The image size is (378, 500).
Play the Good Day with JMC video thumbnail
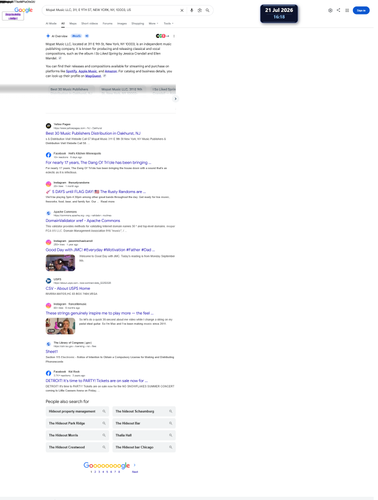tap(60, 263)
